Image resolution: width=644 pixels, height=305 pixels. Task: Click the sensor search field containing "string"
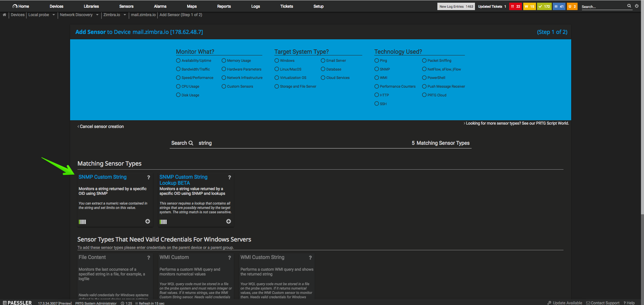(302, 143)
